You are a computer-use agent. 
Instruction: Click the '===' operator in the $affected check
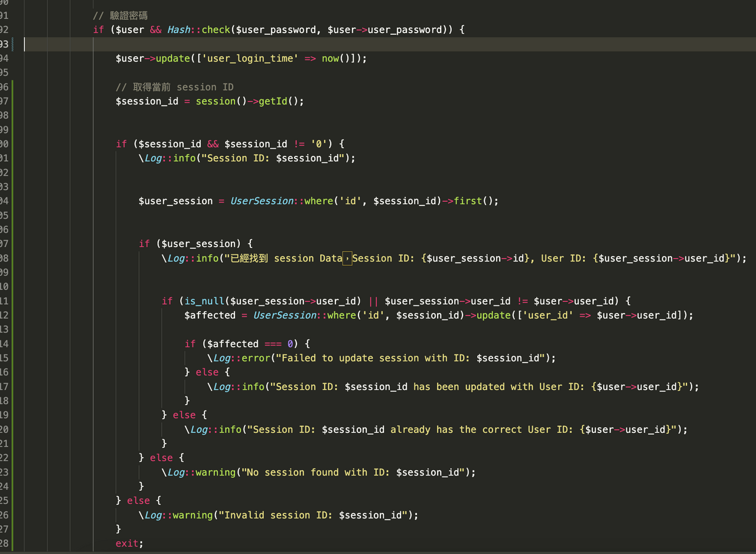tap(273, 344)
